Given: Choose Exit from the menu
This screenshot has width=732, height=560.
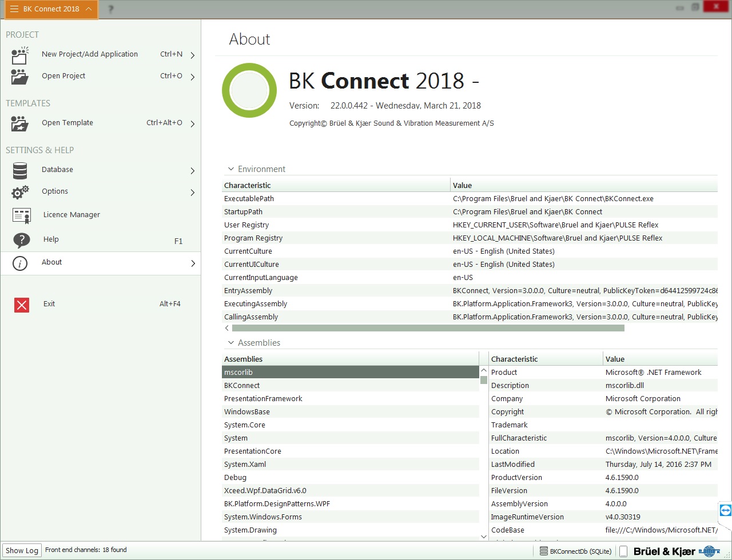Looking at the screenshot, I should point(101,304).
